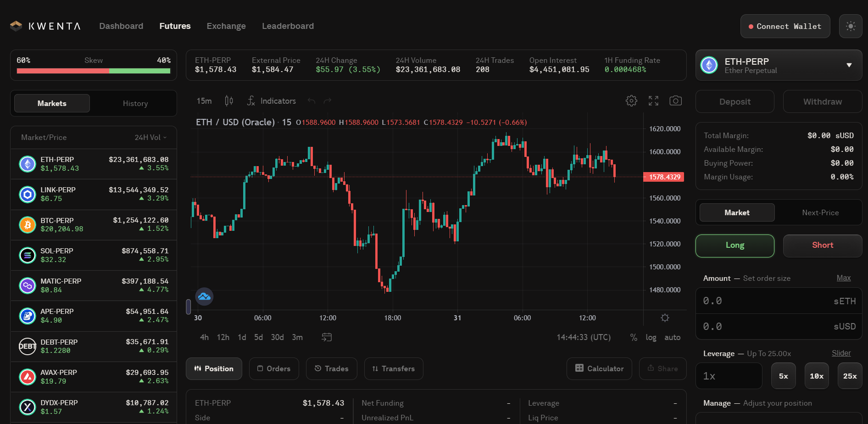Set chart range to 30d
This screenshot has width=868, height=424.
[277, 337]
